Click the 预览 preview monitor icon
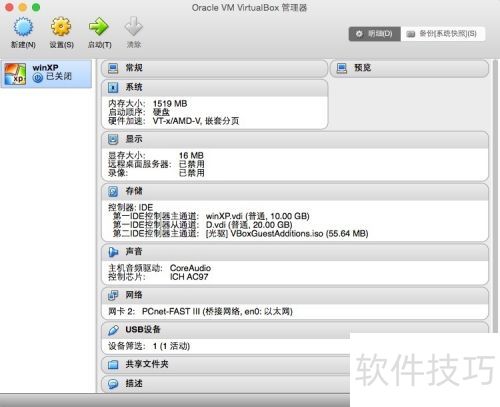 point(342,68)
